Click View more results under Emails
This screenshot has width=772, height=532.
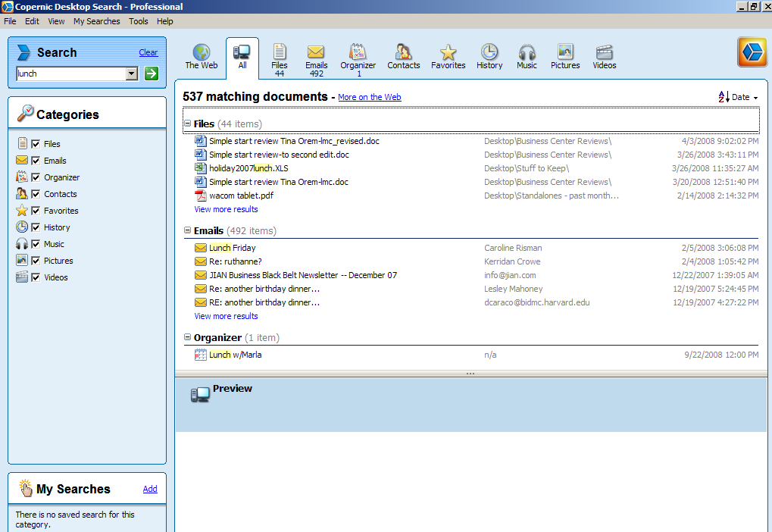click(x=226, y=316)
